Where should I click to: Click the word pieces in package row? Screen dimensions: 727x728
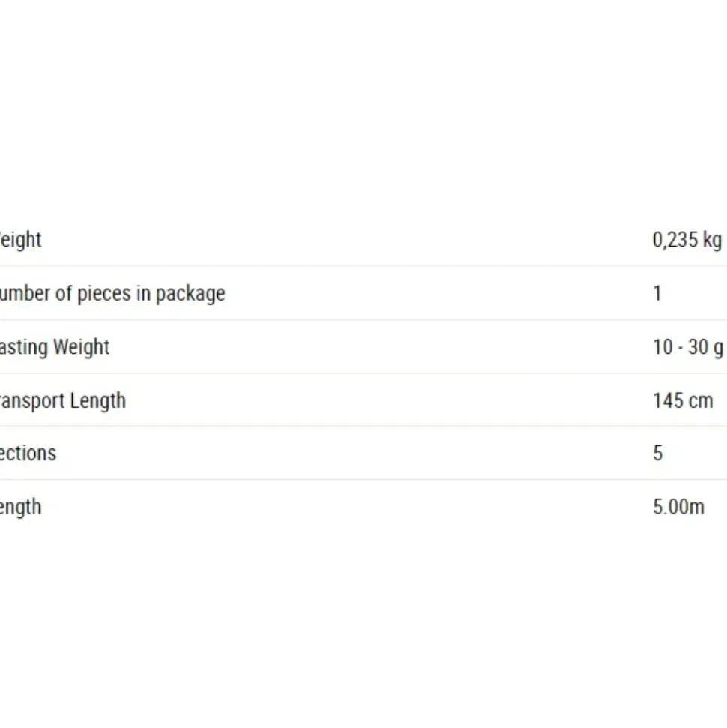(x=104, y=295)
